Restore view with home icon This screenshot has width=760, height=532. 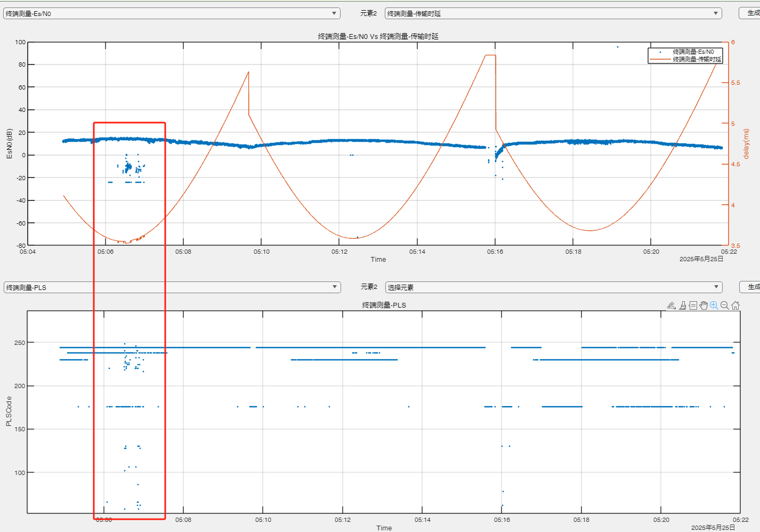tap(735, 305)
